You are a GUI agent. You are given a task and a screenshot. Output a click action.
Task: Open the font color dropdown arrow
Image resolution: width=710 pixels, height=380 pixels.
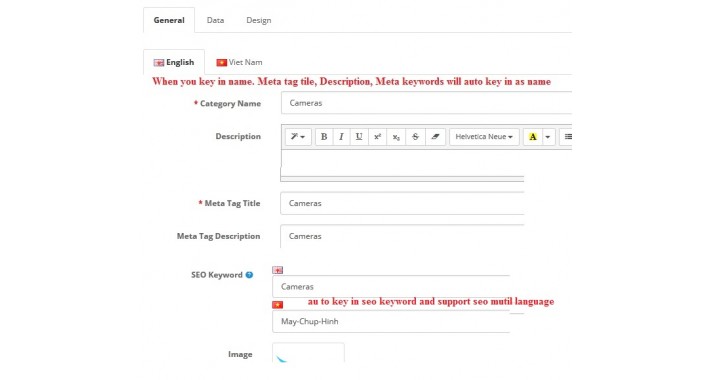pos(547,136)
